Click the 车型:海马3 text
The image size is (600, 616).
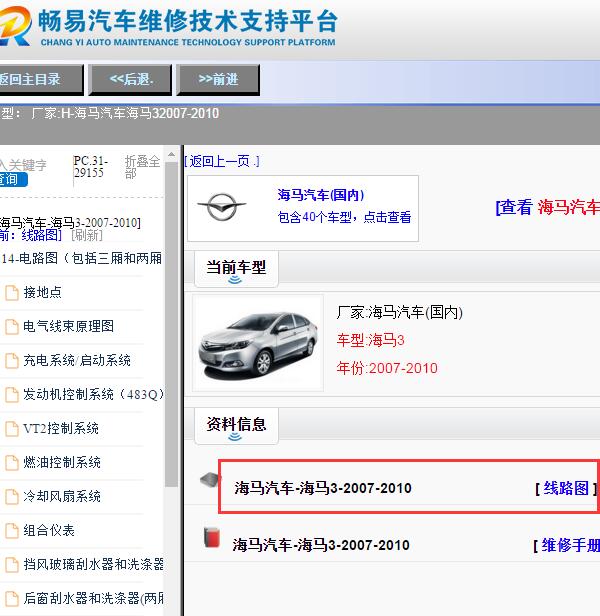[371, 340]
